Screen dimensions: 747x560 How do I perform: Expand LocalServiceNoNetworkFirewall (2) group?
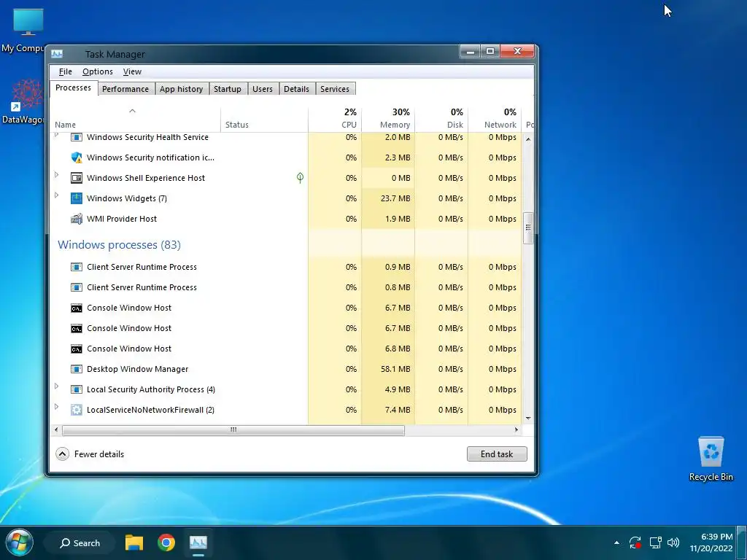coord(57,407)
